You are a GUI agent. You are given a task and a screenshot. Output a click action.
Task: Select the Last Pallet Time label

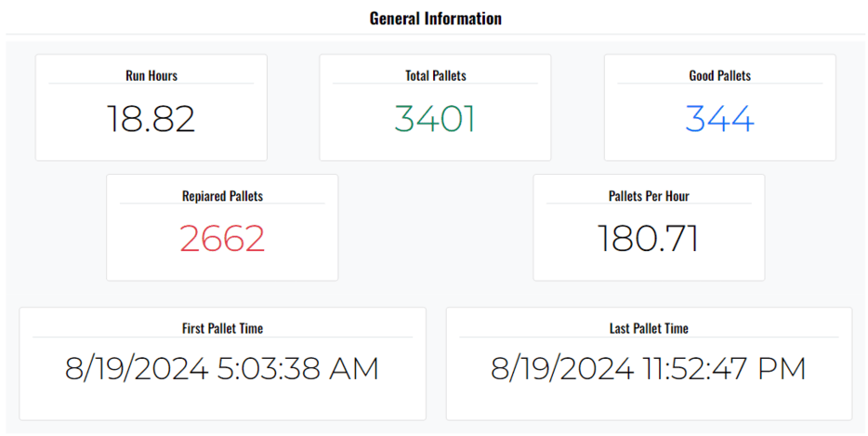[x=649, y=328]
